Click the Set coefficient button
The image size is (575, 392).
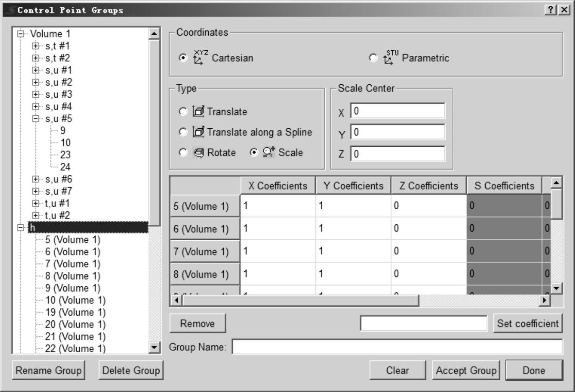(528, 323)
